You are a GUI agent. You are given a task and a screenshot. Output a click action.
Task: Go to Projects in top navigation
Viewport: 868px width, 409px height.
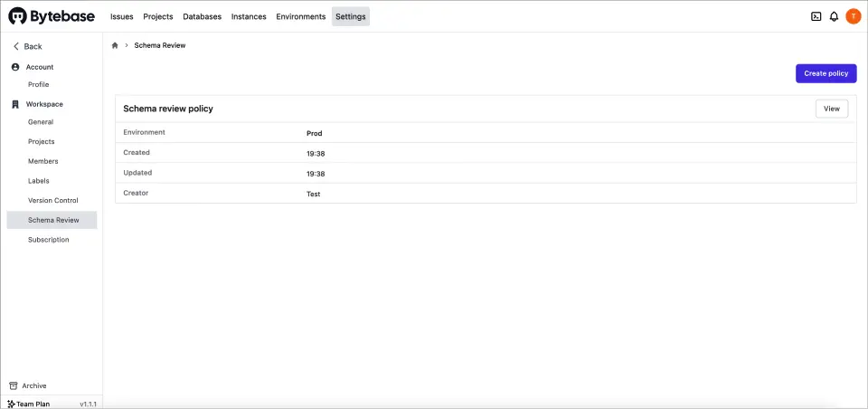pyautogui.click(x=158, y=16)
